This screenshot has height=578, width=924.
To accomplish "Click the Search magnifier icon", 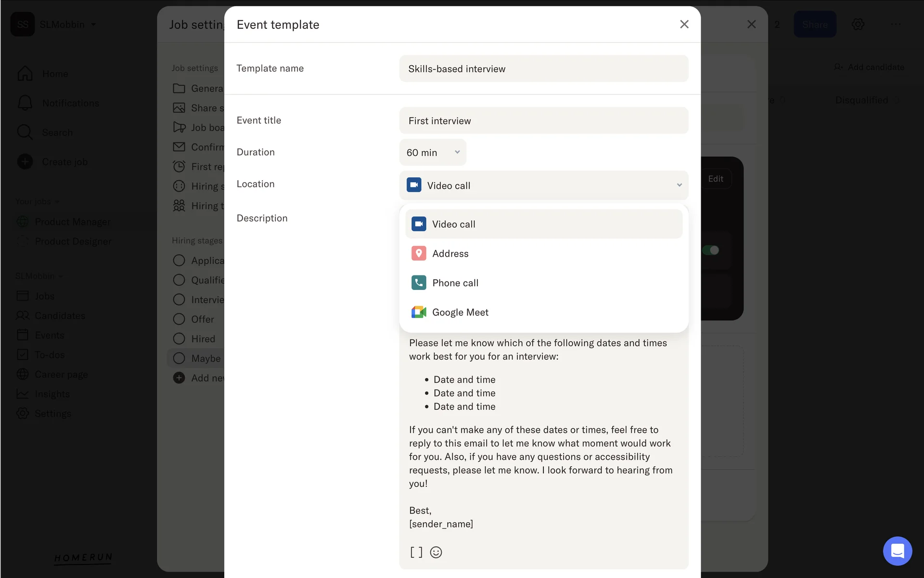I will [25, 132].
